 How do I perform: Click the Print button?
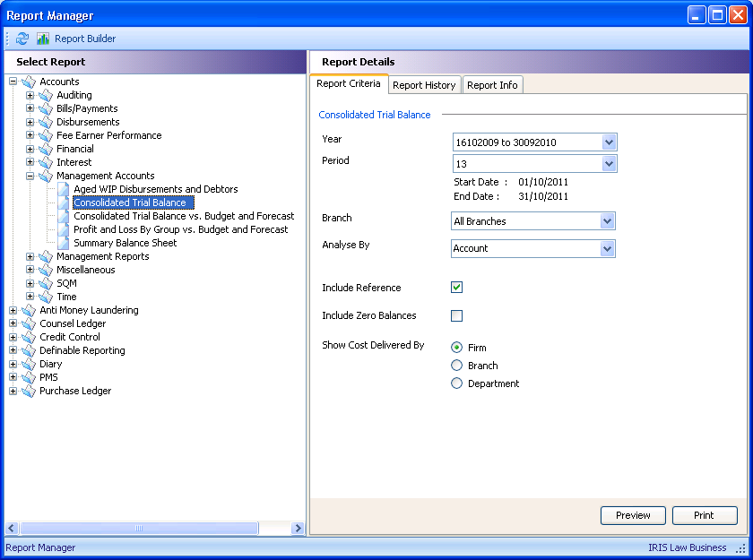click(x=705, y=515)
